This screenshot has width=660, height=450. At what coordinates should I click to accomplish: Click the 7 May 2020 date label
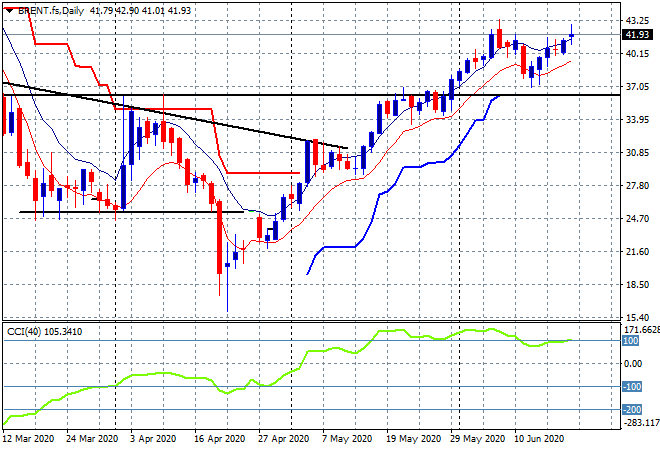pos(347,439)
